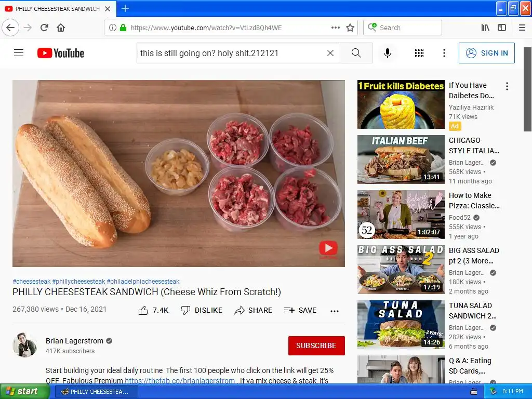532x399 pixels.
Task: Click the system tray icon beside clock
Action: [493, 392]
